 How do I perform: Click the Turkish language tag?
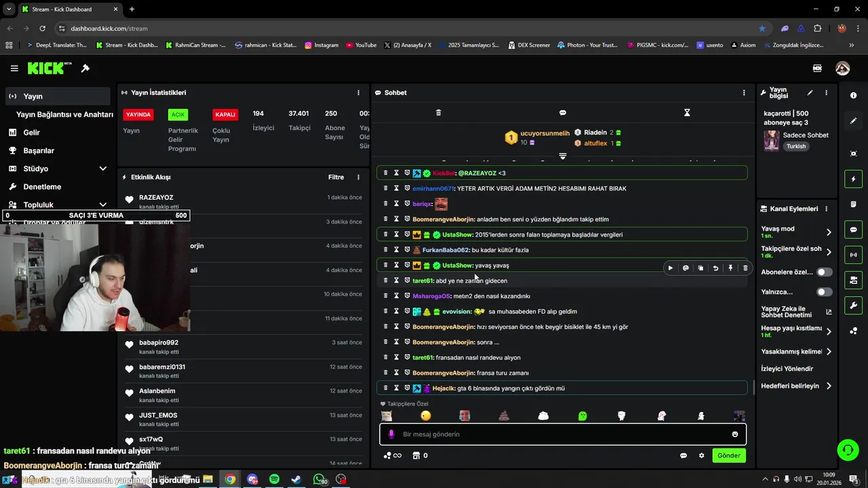(x=796, y=146)
